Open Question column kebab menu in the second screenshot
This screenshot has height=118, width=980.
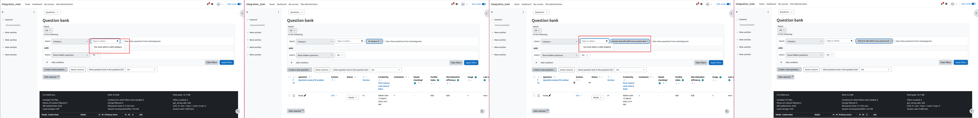click(x=309, y=77)
